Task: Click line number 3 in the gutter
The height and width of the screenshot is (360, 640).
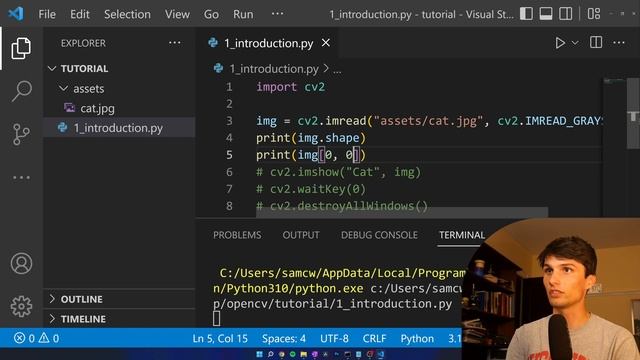Action: coord(229,121)
